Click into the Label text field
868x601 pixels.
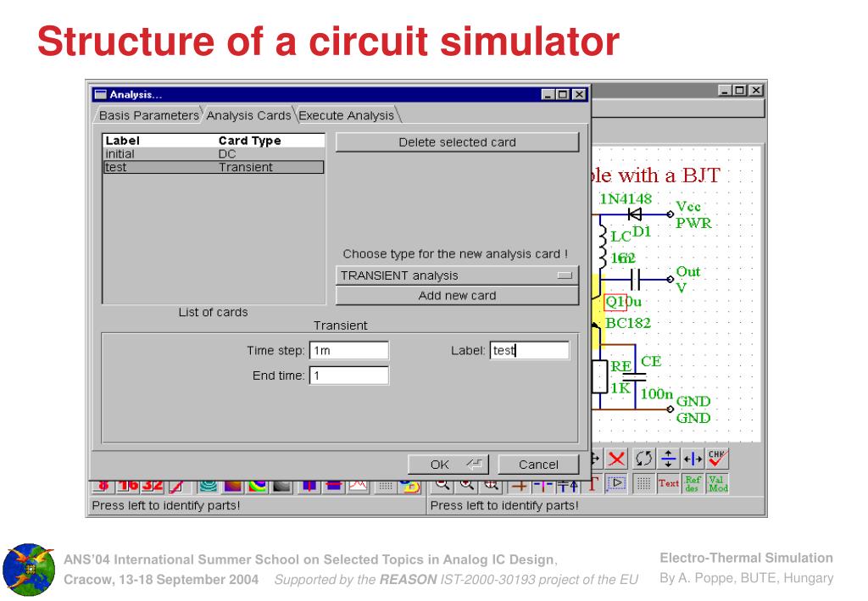529,350
